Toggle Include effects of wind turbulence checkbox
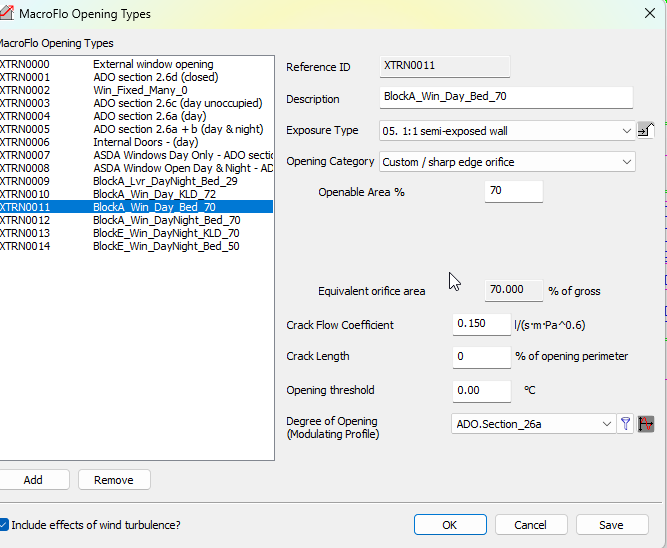 (4, 524)
